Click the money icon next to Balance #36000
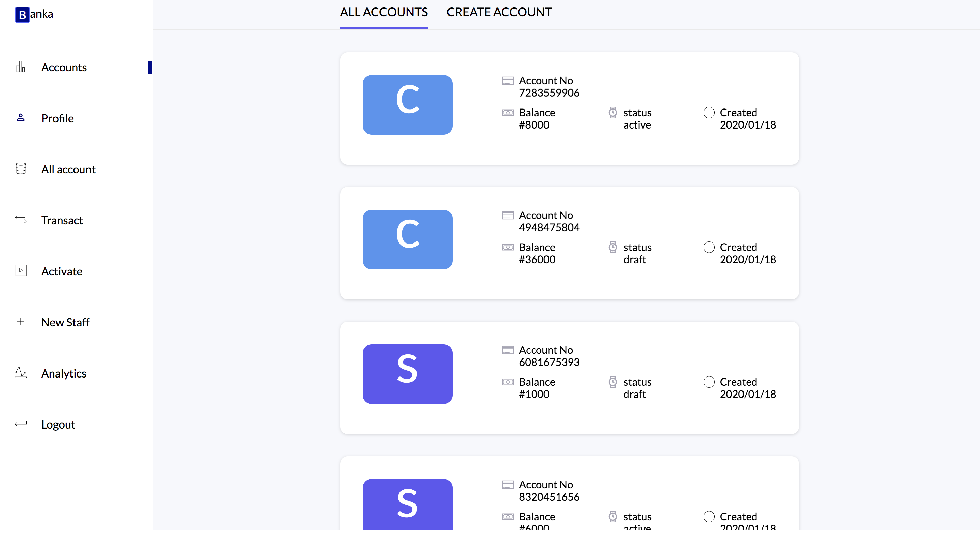 507,247
